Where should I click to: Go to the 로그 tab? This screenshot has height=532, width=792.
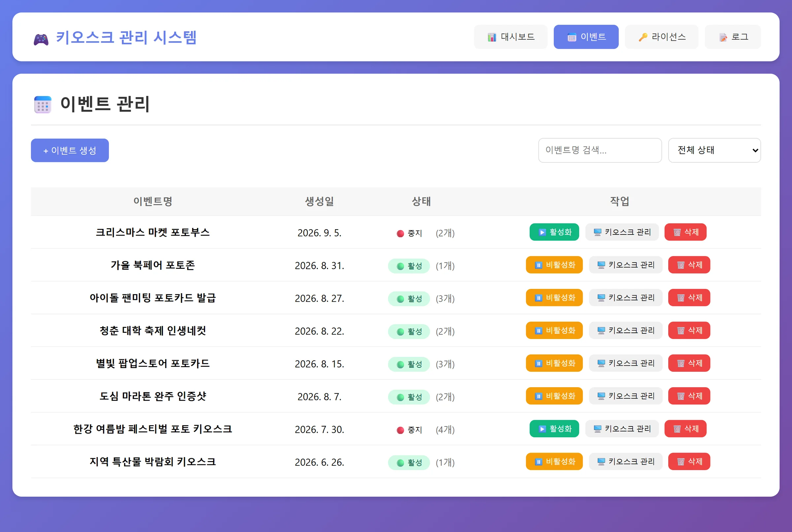coord(733,37)
